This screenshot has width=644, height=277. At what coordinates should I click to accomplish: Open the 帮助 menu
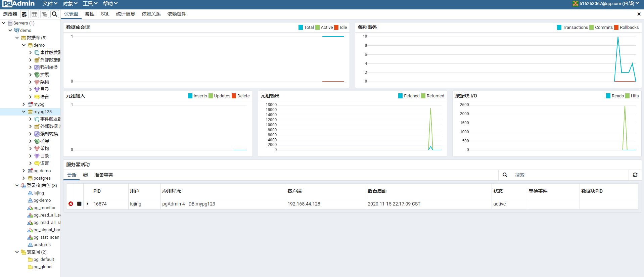(x=110, y=4)
